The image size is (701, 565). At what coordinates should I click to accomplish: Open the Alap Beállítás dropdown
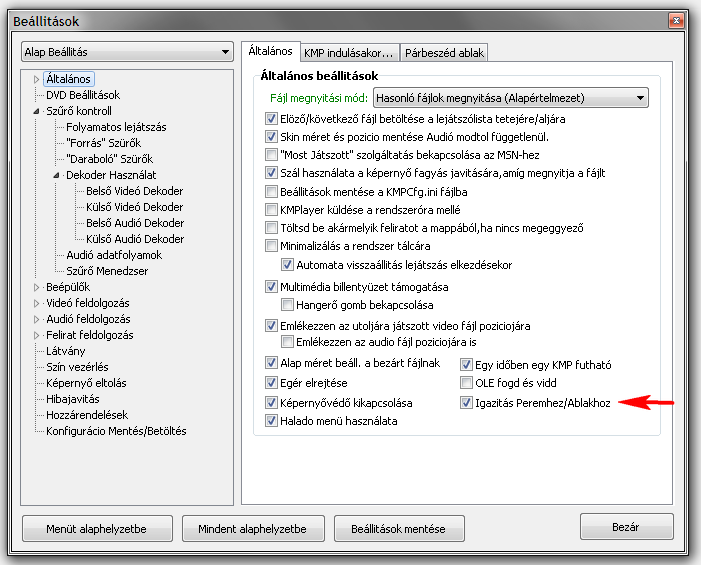(127, 52)
